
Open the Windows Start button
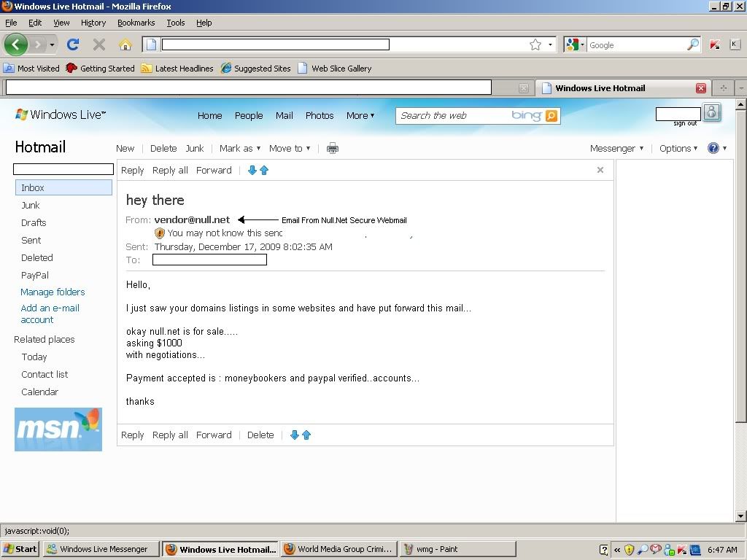click(x=20, y=549)
